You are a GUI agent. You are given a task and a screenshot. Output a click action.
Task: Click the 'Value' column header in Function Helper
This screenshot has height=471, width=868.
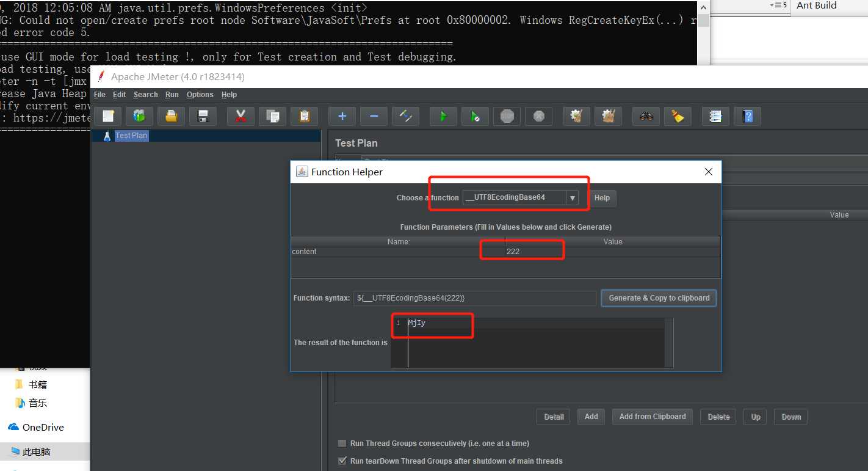pyautogui.click(x=613, y=242)
